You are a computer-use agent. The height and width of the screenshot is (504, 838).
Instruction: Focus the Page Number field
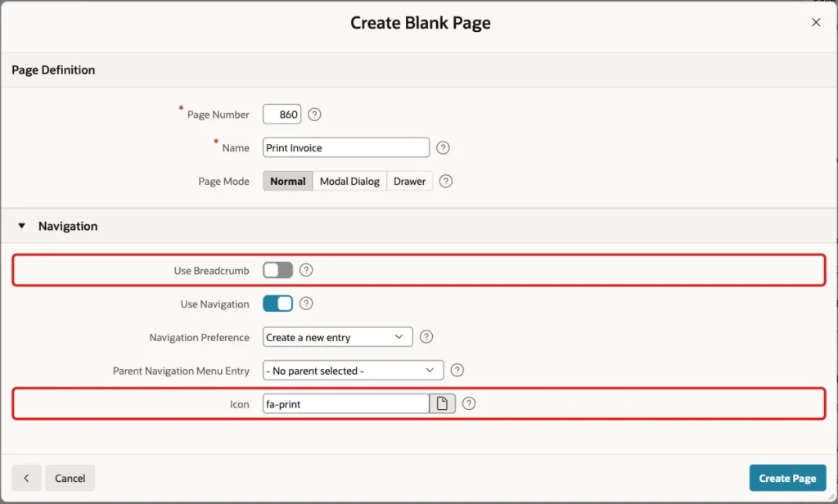282,115
